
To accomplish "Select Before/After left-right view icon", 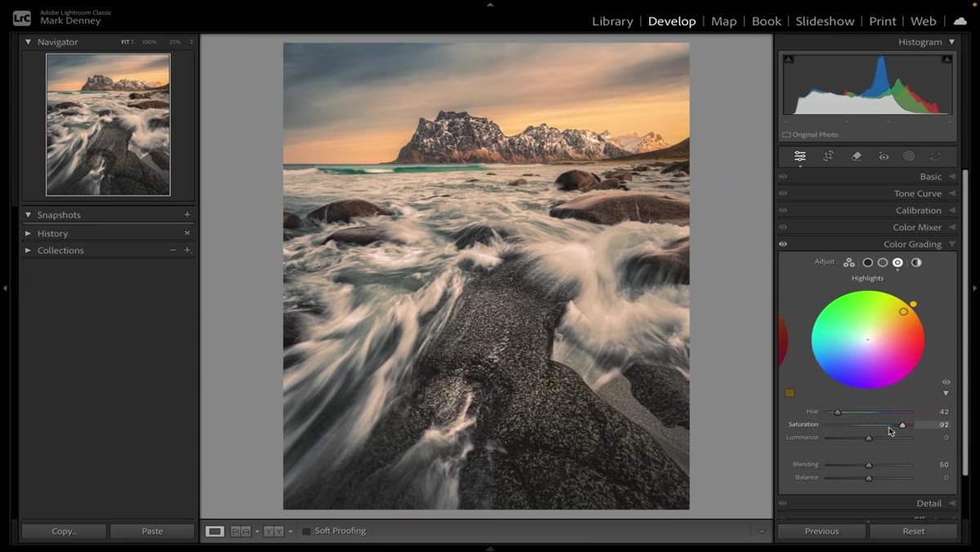I will point(240,531).
